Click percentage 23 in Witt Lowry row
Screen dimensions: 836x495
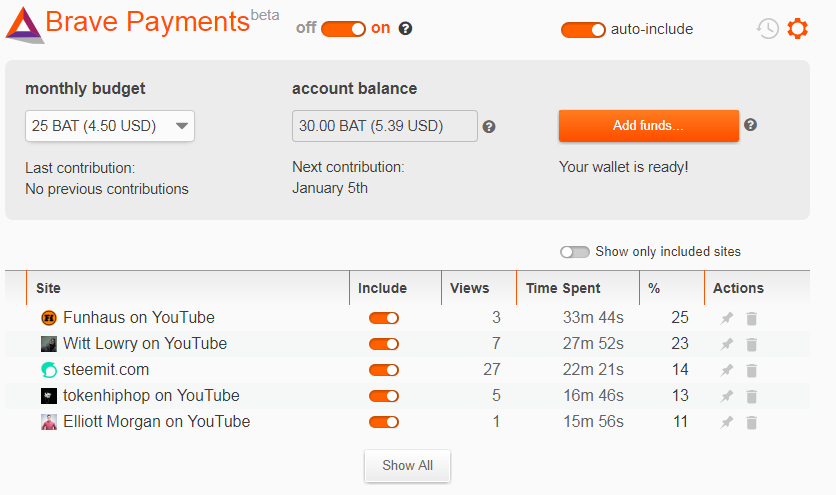[x=680, y=344]
